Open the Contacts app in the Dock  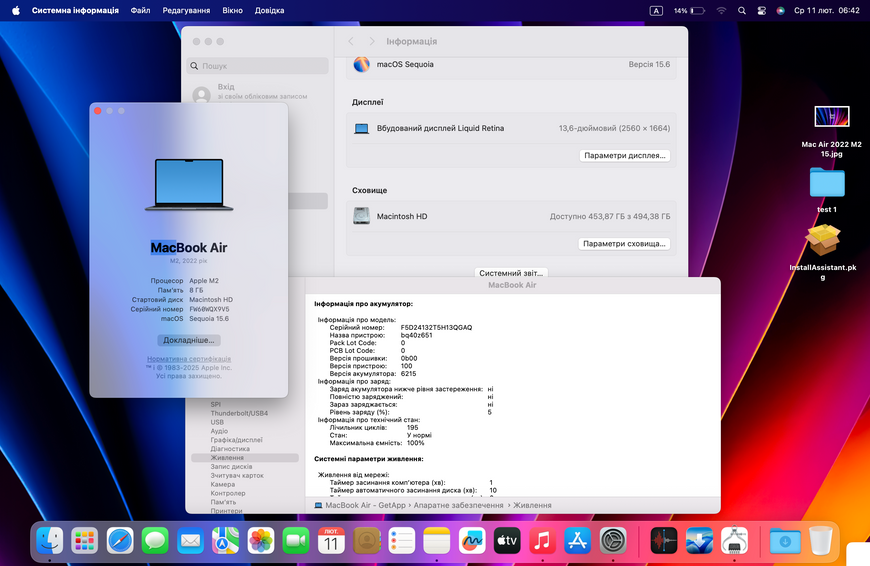click(x=366, y=540)
